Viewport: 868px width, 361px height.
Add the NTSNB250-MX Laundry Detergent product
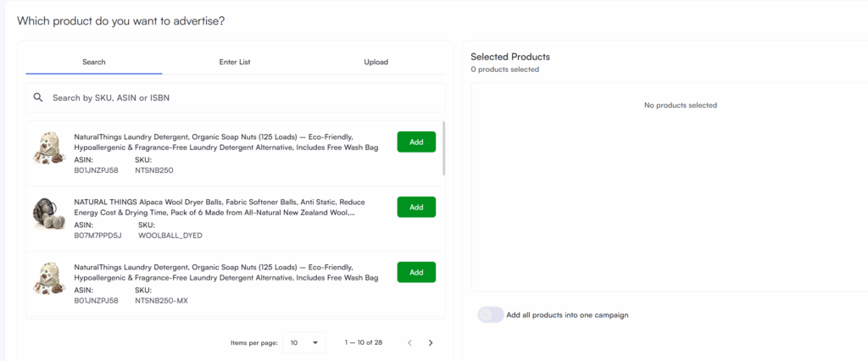tap(416, 272)
